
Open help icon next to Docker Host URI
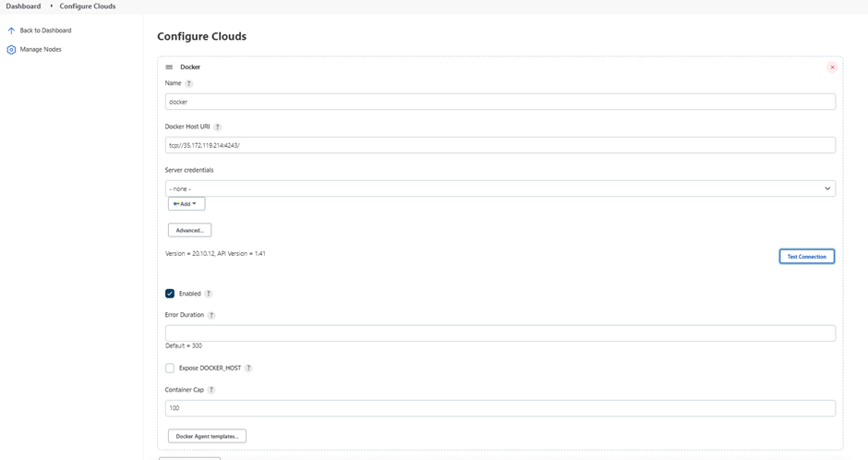click(218, 127)
